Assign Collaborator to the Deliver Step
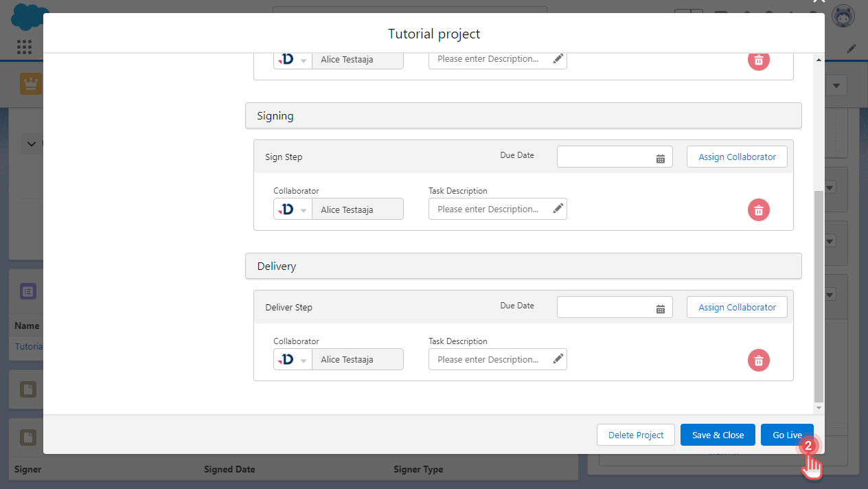This screenshot has width=868, height=489. coord(737,307)
